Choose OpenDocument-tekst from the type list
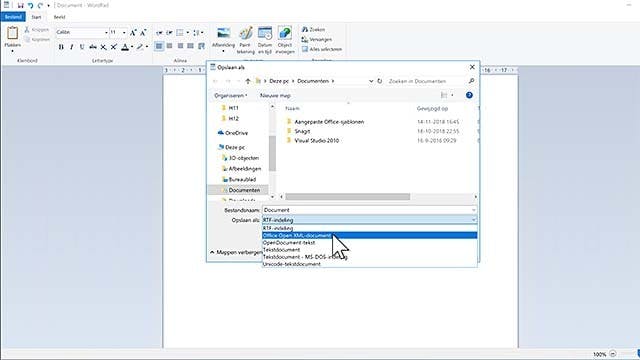640x360 pixels. click(369, 242)
